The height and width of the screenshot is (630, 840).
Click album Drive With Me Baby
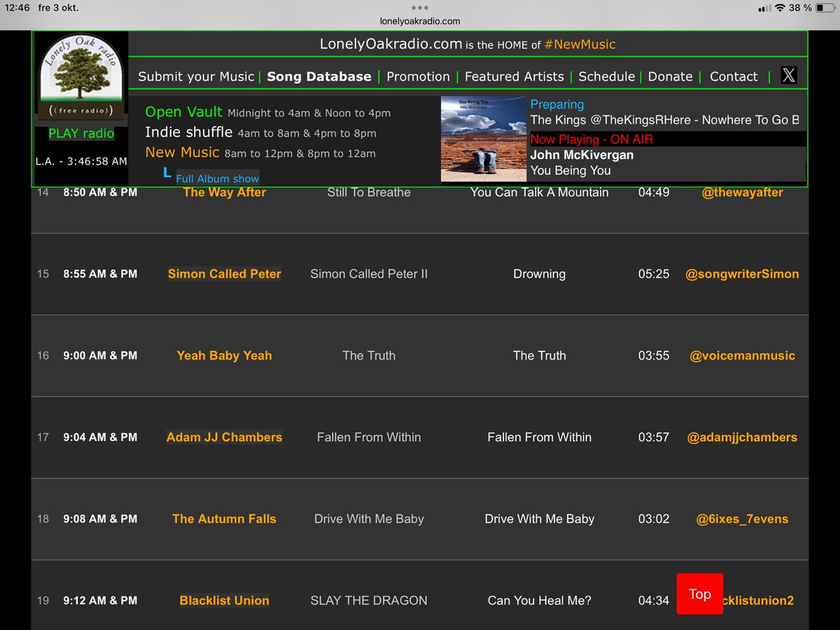pos(369,519)
